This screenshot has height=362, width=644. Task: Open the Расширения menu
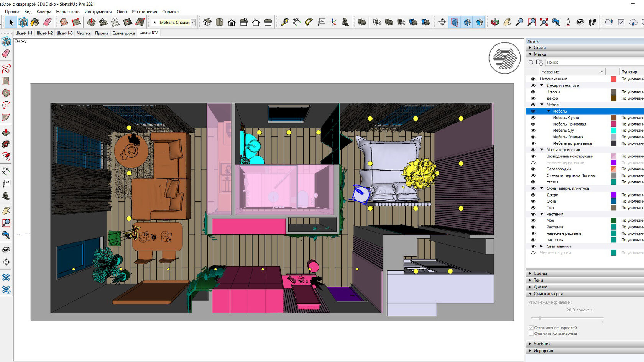145,11
